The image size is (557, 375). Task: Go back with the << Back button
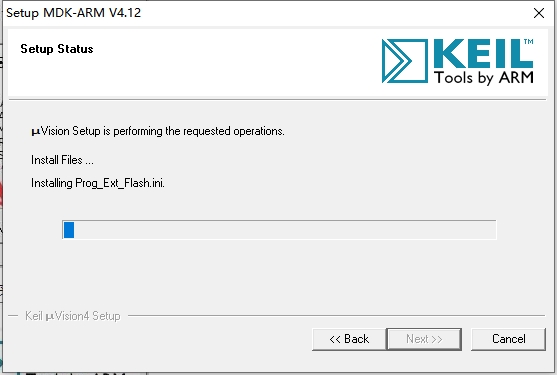point(349,339)
